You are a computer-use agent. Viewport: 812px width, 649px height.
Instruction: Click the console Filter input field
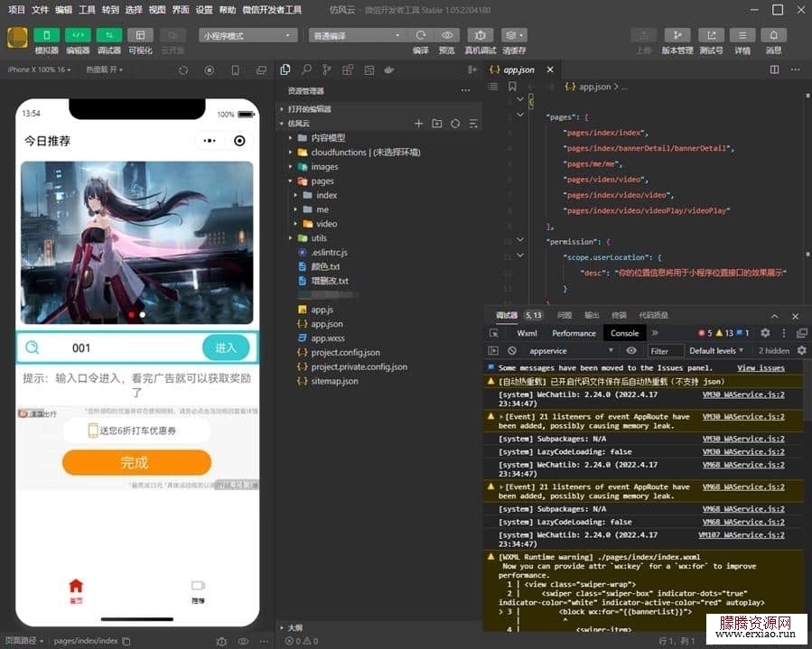pos(666,351)
